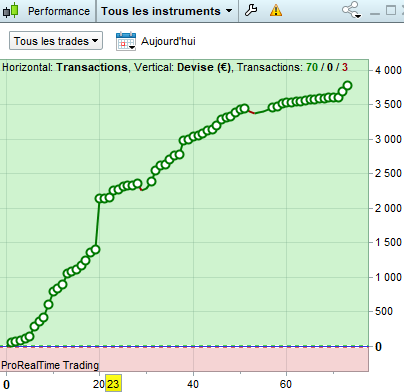
Task: Click 'Devise (€)' vertical axis label
Action: pyautogui.click(x=204, y=67)
